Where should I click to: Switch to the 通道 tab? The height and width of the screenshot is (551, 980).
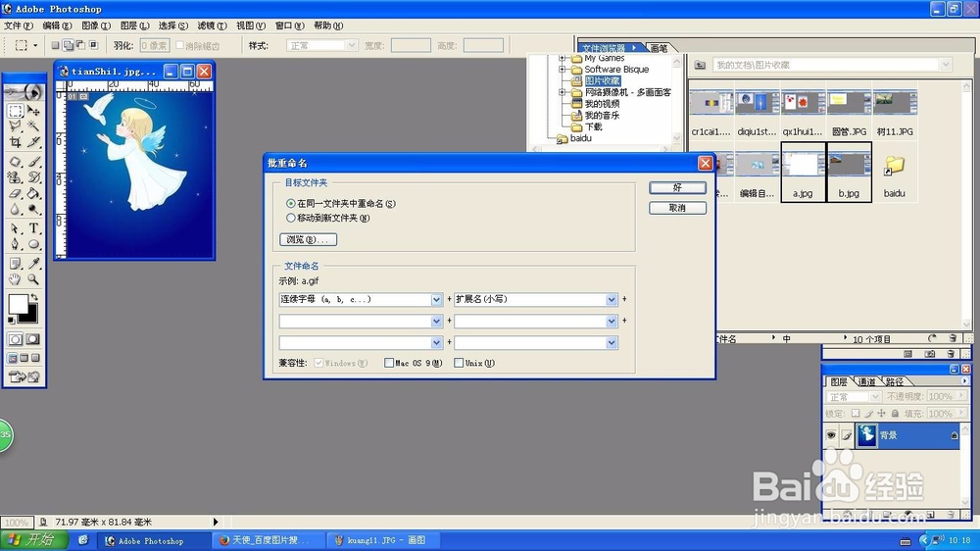click(x=866, y=381)
